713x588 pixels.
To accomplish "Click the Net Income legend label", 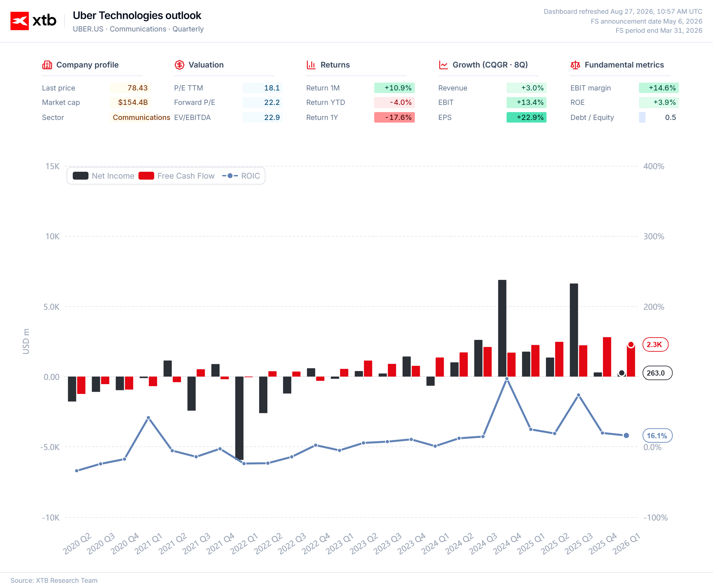I will (x=113, y=176).
